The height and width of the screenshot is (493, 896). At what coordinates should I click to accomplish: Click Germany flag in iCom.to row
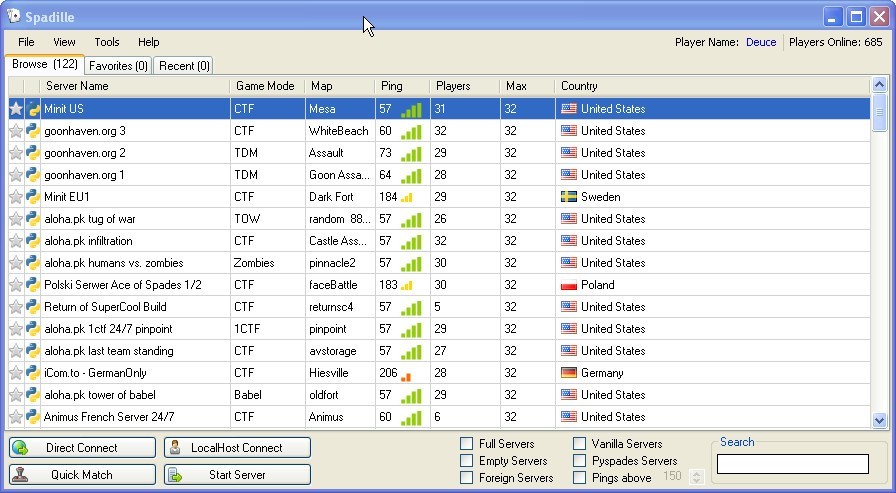pyautogui.click(x=569, y=372)
